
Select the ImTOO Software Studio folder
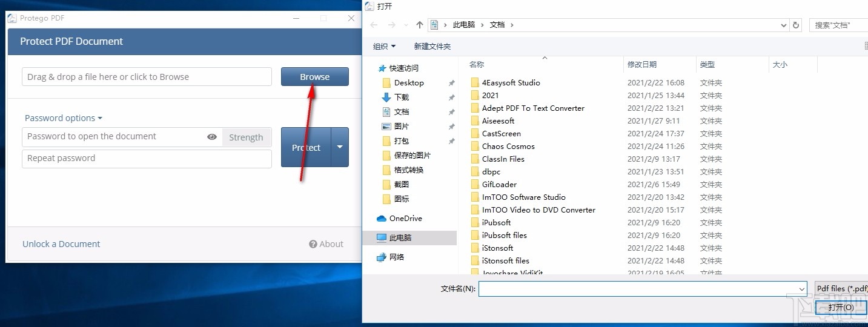523,197
